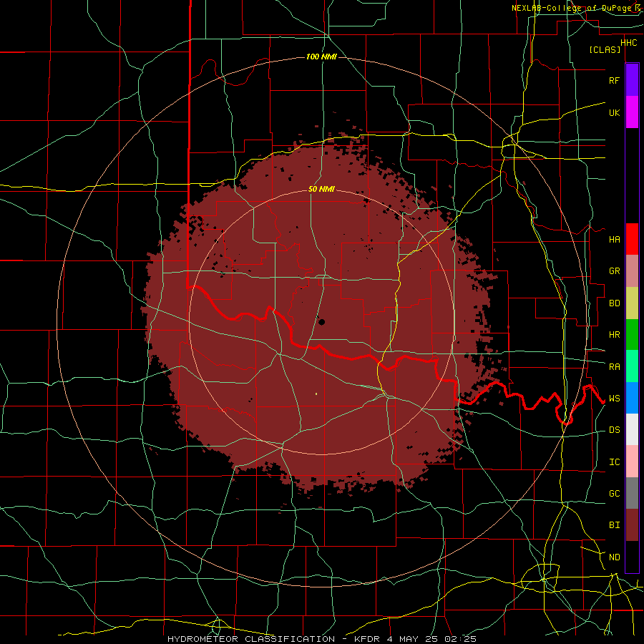Click the HR legend label text
644x644 pixels.
tap(614, 335)
